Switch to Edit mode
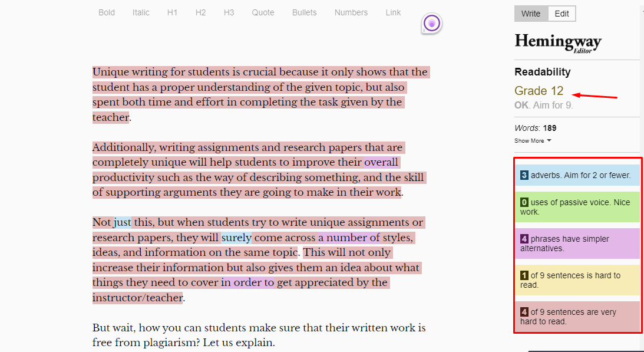The image size is (644, 352). point(562,14)
